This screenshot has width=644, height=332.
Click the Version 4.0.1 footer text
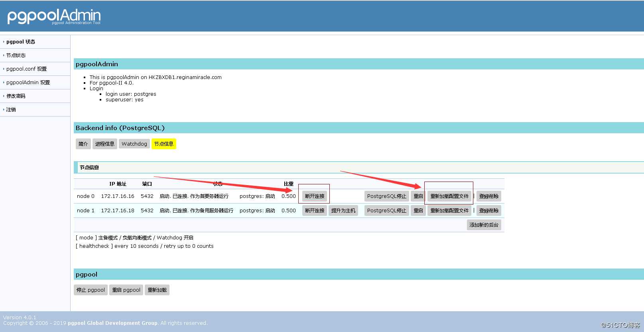click(20, 318)
